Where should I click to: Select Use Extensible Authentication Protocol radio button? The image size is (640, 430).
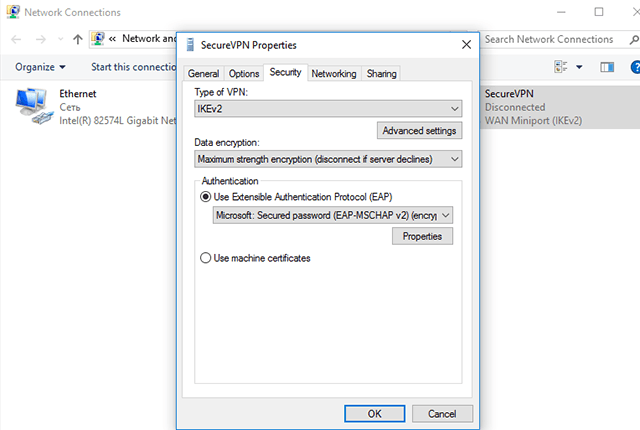click(205, 197)
